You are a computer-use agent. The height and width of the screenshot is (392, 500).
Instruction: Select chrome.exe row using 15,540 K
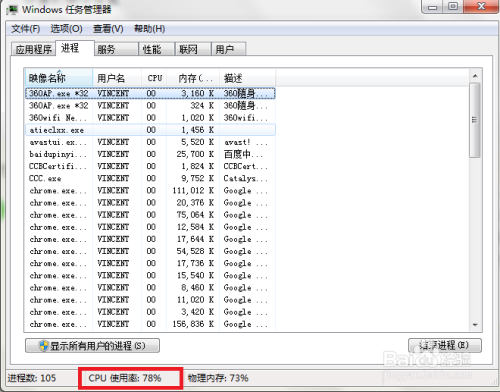[x=150, y=275]
